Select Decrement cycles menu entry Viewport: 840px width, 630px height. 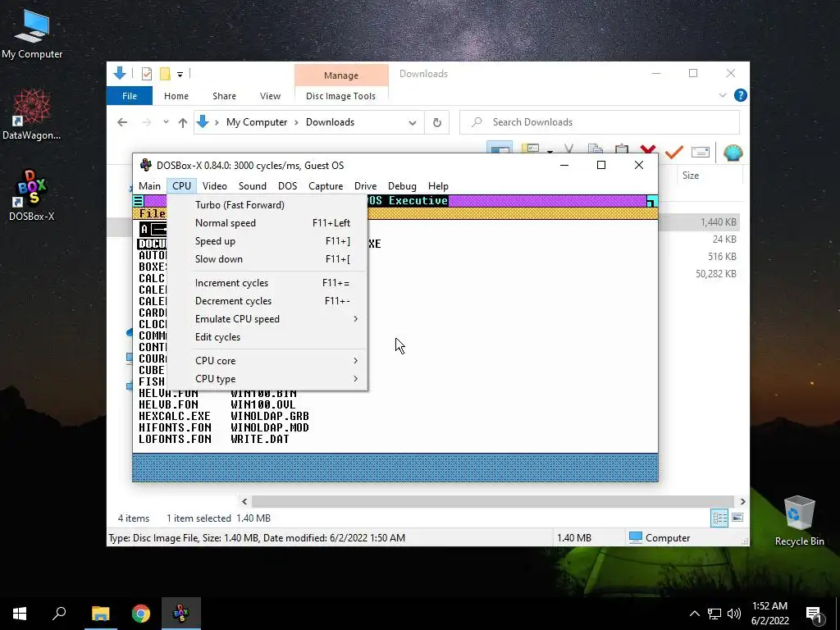coord(267,301)
